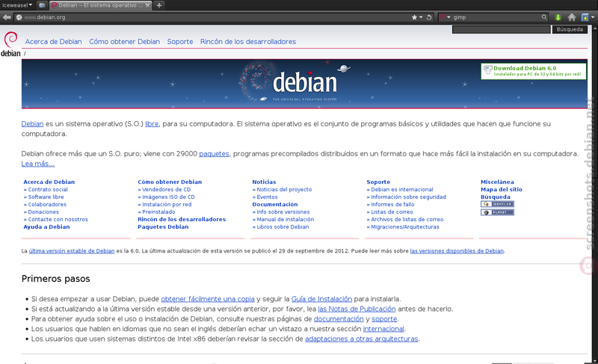Viewport: 598px width, 364px height.
Task: Open the bookmarks toolbar icon
Action: pos(585,17)
